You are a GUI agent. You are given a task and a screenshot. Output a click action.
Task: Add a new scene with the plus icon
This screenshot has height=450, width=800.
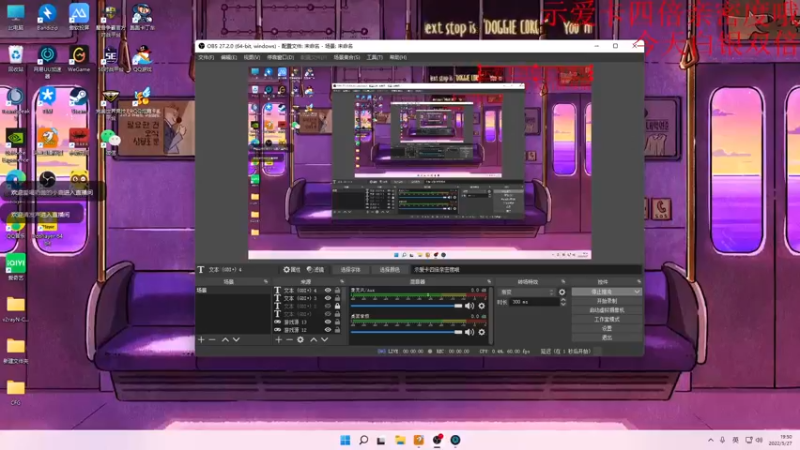[x=201, y=339]
